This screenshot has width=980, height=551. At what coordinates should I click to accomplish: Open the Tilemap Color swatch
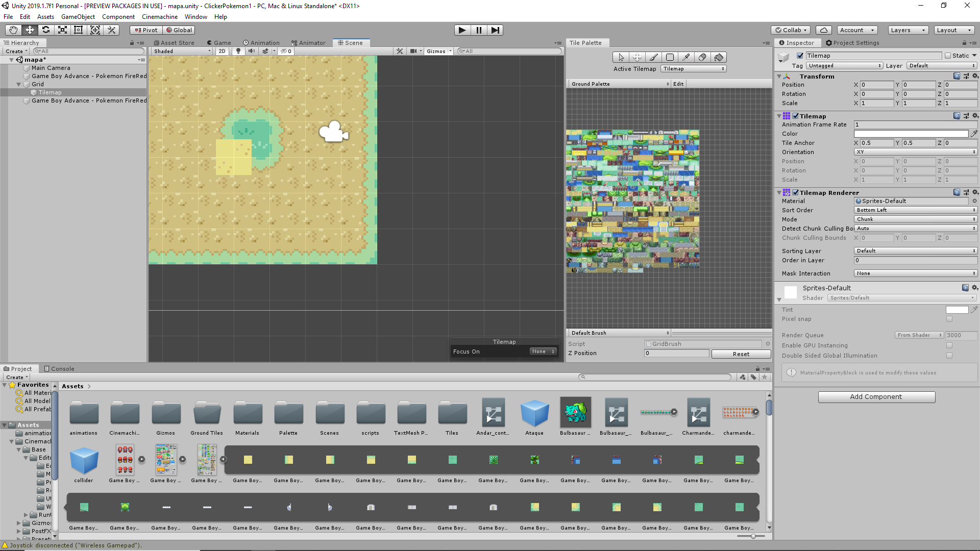click(911, 134)
